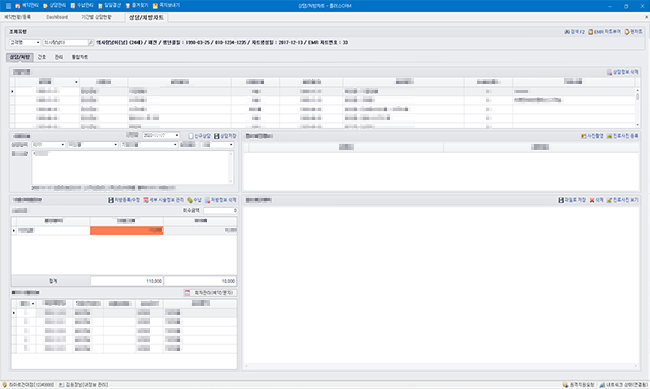The height and width of the screenshot is (389, 650).
Task: Click the 미수금액 value field
Action: 220,211
